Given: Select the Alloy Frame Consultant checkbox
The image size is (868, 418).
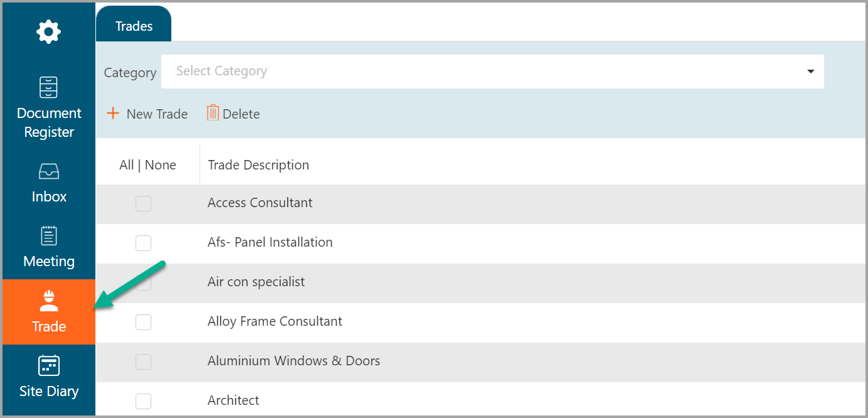Looking at the screenshot, I should pyautogui.click(x=144, y=322).
